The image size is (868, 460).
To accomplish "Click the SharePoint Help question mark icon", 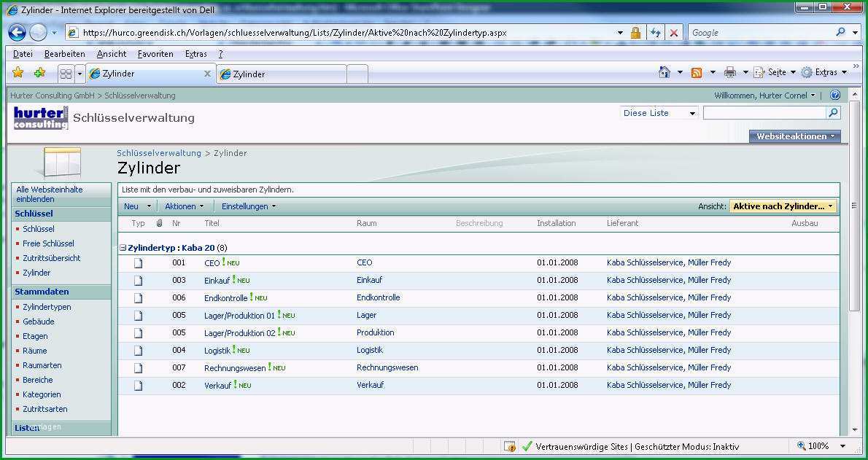I will [x=835, y=95].
